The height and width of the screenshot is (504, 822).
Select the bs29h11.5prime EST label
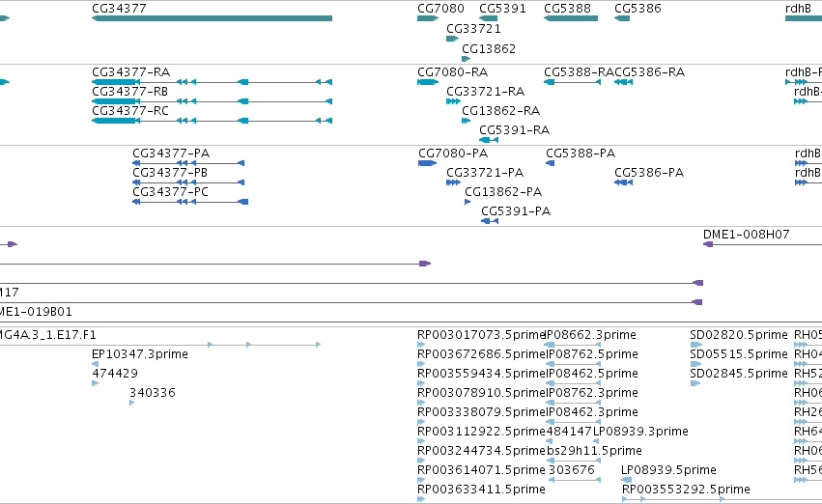coord(594,451)
